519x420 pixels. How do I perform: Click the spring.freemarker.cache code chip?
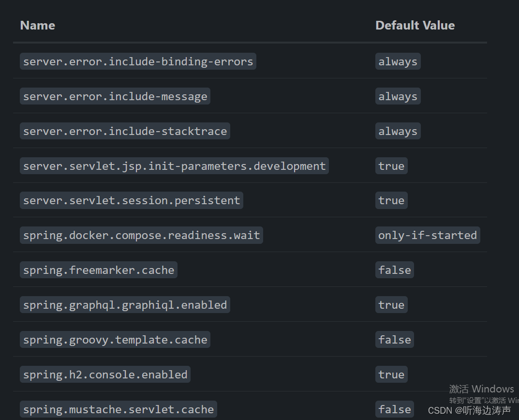(99, 270)
